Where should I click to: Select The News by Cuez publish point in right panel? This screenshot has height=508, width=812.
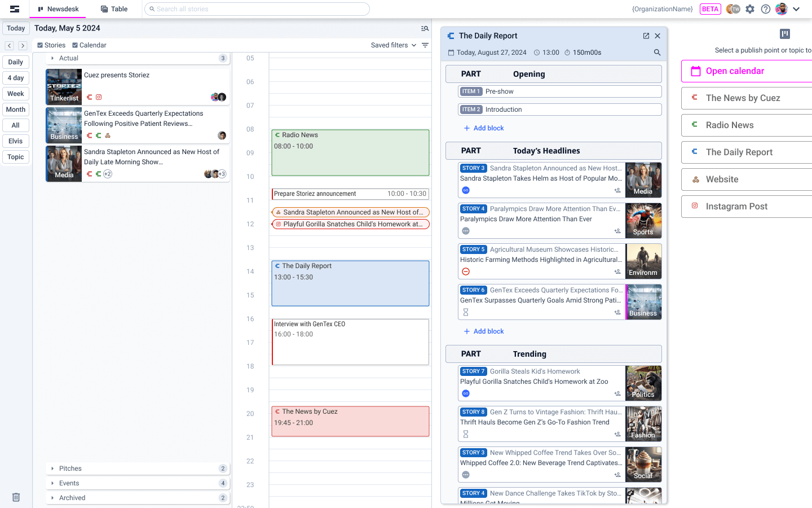747,98
